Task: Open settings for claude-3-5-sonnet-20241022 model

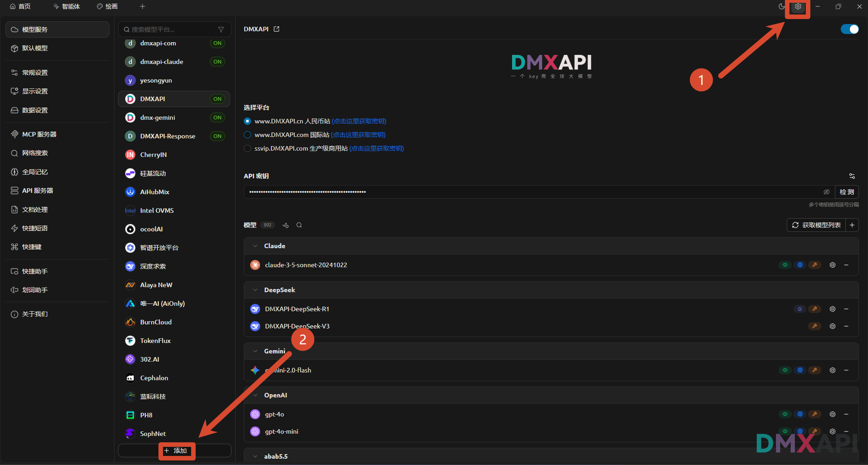Action: point(832,265)
